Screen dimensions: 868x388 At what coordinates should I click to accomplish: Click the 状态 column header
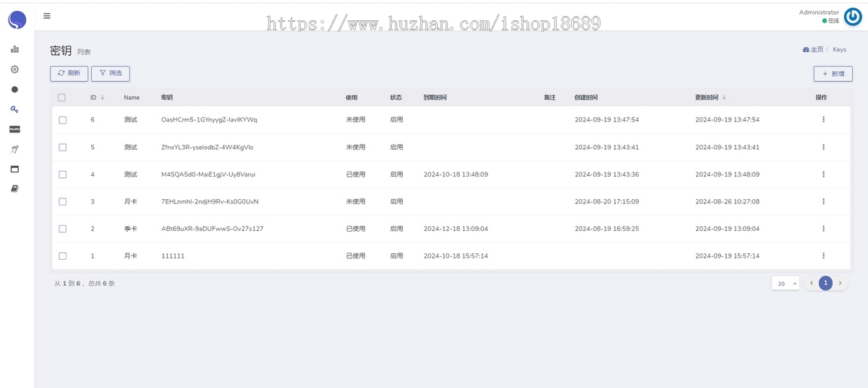[x=396, y=97]
